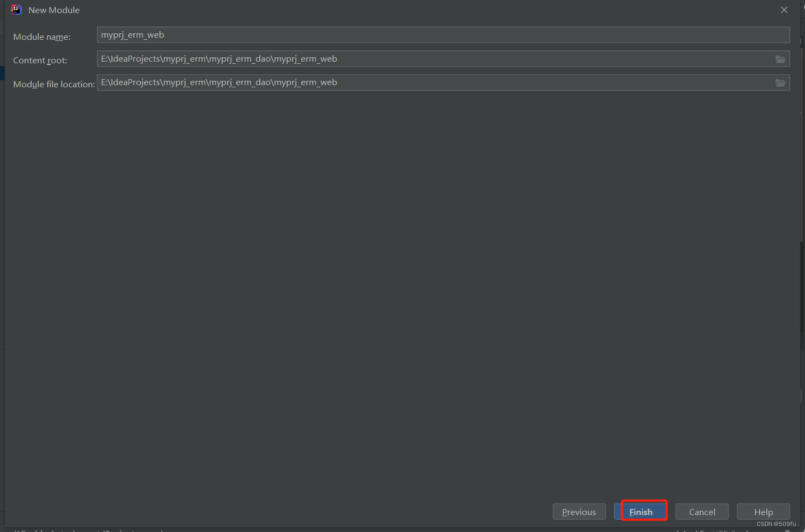Browse folder for Content root

(780, 59)
